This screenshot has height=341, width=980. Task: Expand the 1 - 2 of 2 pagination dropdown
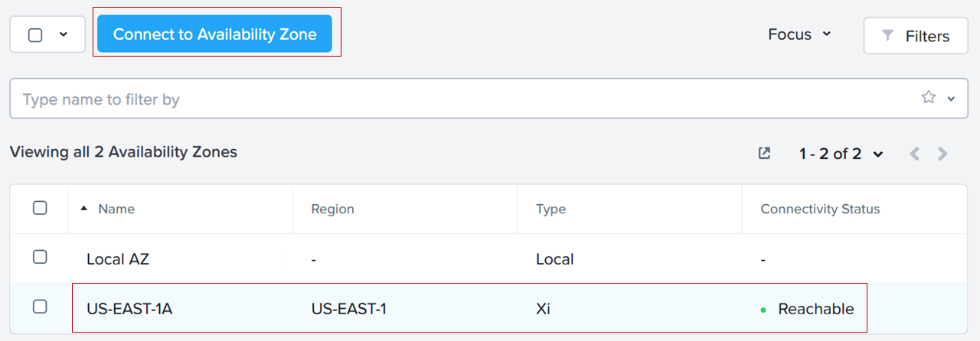tap(841, 154)
